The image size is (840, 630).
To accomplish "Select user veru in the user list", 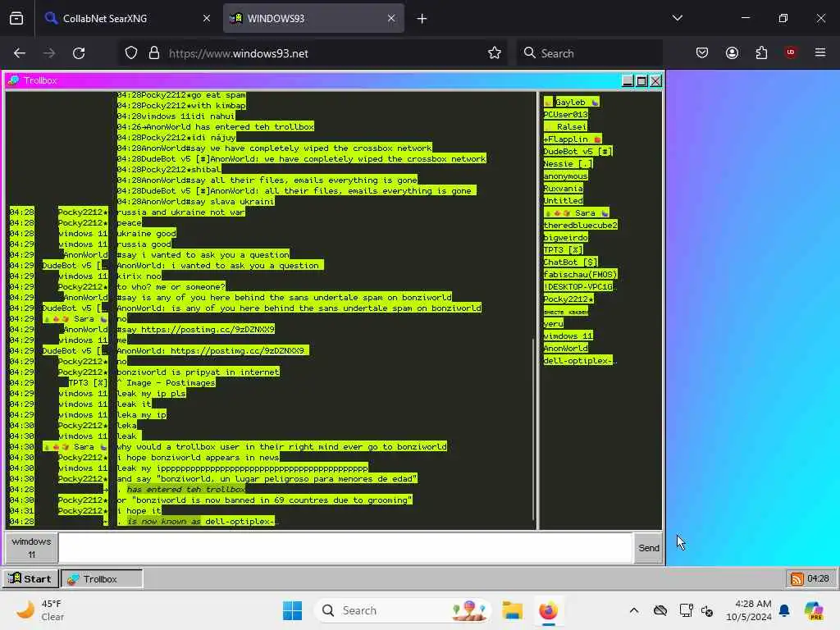I will [554, 323].
